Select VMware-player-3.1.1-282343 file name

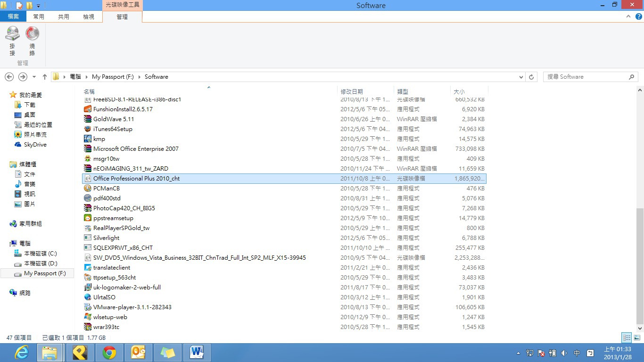(x=132, y=307)
